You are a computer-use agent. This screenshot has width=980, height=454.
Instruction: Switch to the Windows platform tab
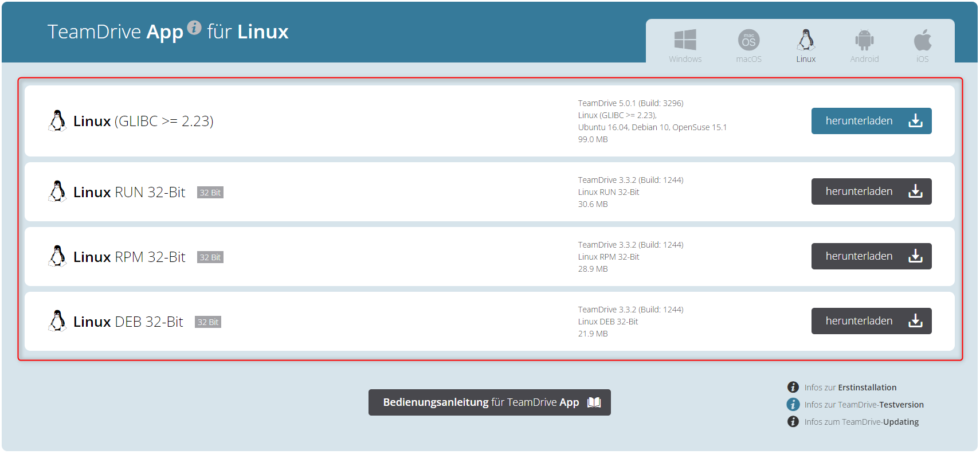pos(685,46)
